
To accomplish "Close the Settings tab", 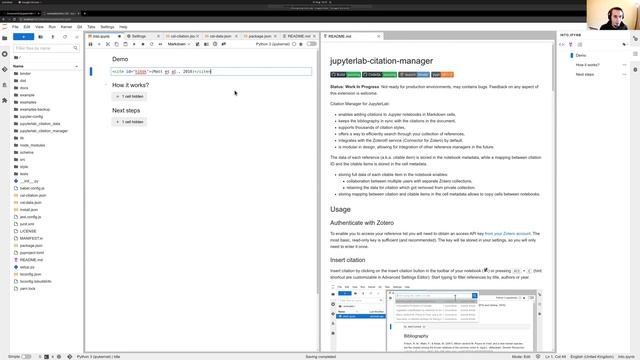I will click(x=158, y=36).
